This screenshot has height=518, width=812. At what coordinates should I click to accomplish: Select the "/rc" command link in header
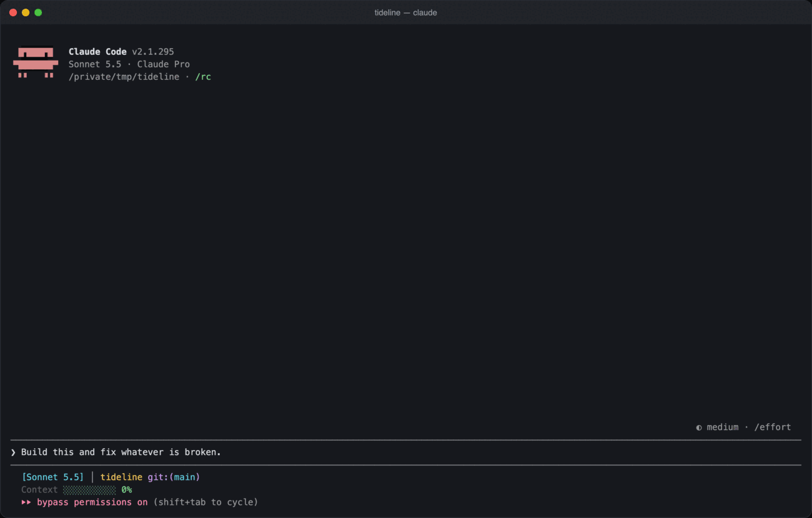click(x=203, y=77)
